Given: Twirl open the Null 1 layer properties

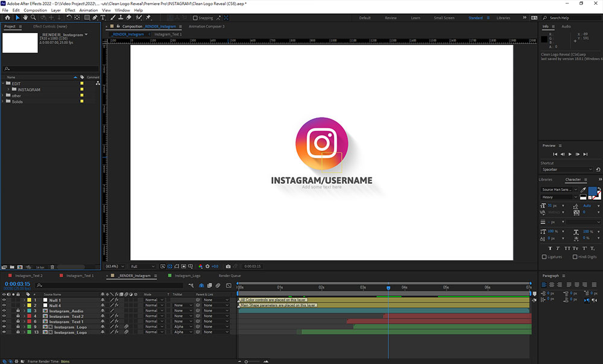Looking at the screenshot, I should 24,300.
